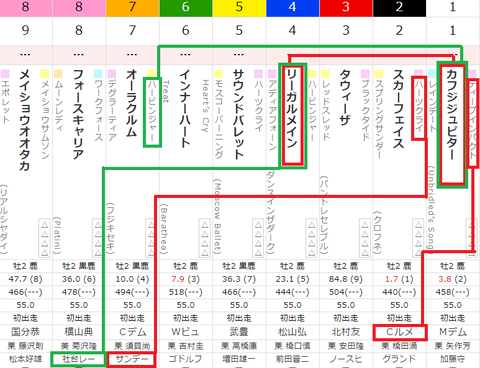Click jockey 松山弘

[x=292, y=332]
